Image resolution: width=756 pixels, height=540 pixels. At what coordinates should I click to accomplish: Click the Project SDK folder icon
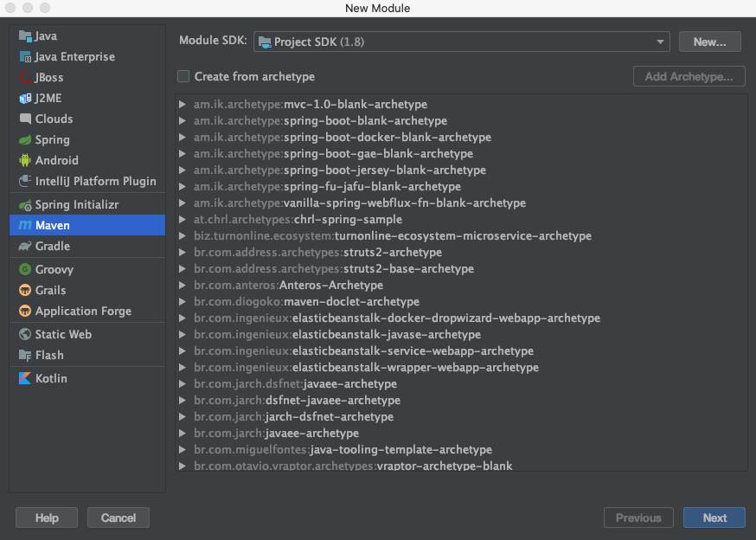click(265, 42)
